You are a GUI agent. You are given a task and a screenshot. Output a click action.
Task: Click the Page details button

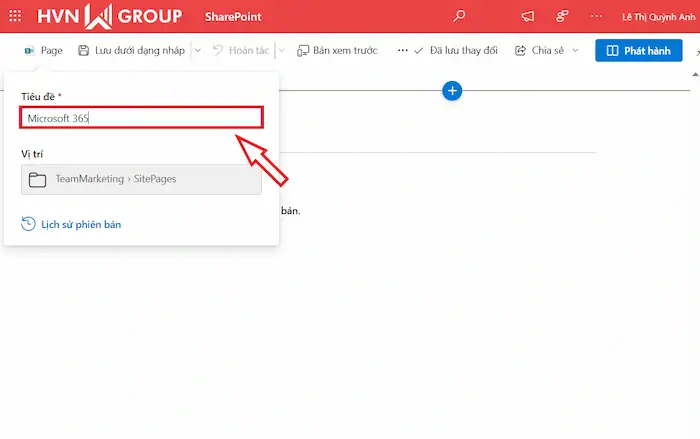(x=43, y=50)
